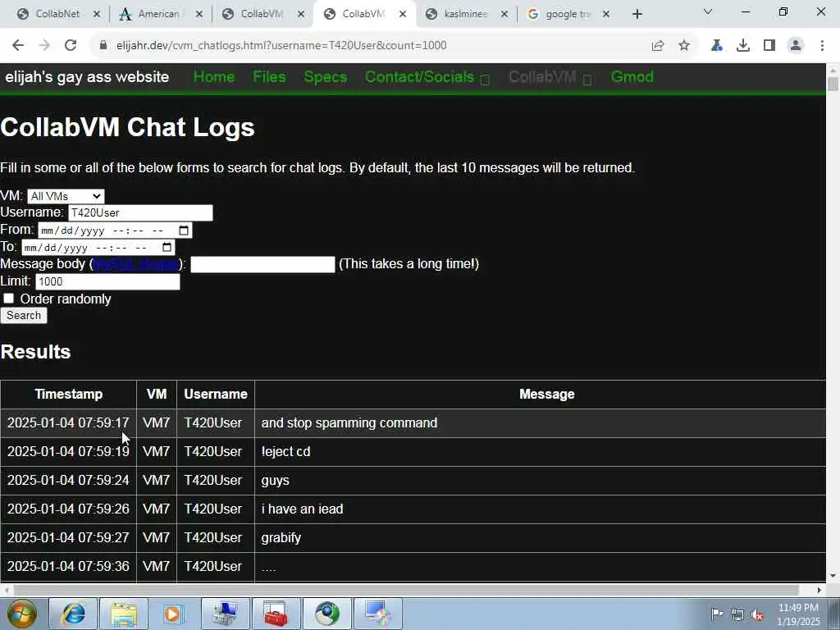Click the Limit input field
840x630 pixels.
(x=107, y=282)
